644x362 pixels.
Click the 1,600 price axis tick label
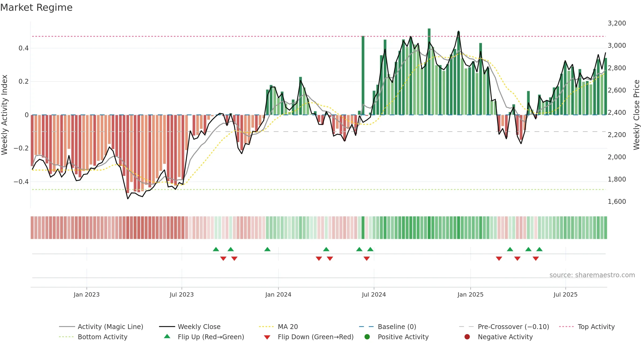coord(617,202)
